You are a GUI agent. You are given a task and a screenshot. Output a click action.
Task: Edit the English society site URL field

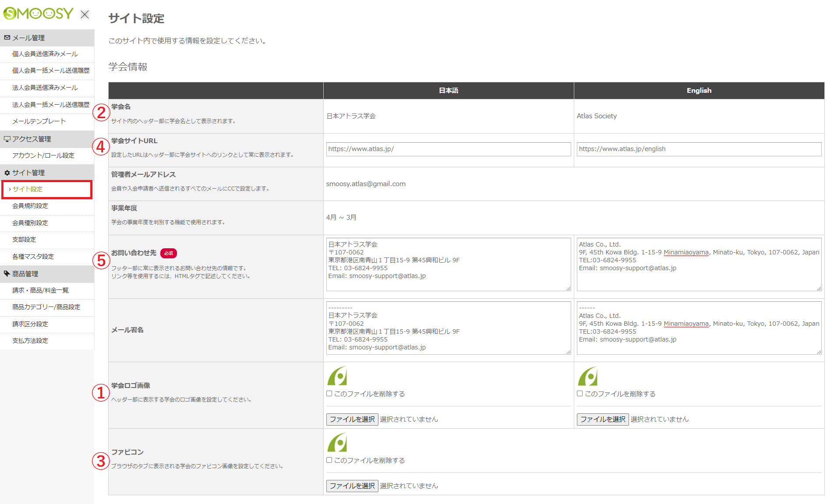(699, 149)
